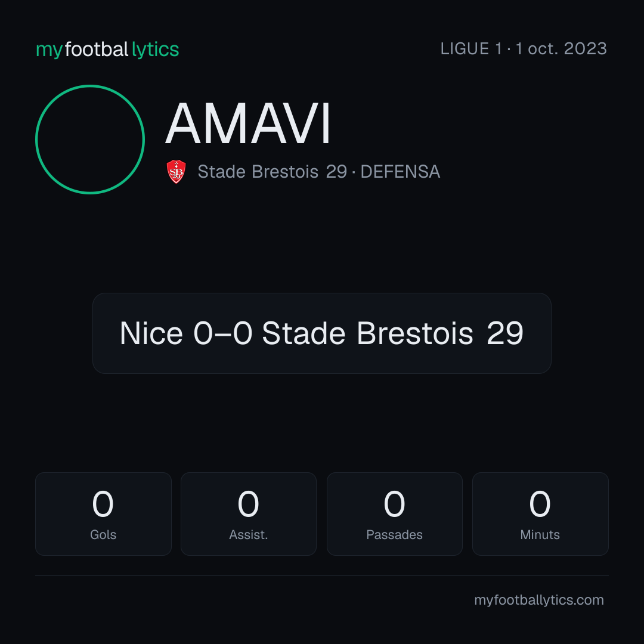
Task: Select the AMAVI player name heading
Action: click(247, 123)
